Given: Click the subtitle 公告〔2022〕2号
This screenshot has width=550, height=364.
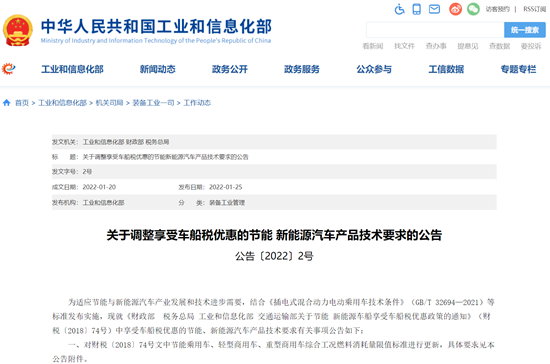Looking at the screenshot, I should pyautogui.click(x=274, y=256).
